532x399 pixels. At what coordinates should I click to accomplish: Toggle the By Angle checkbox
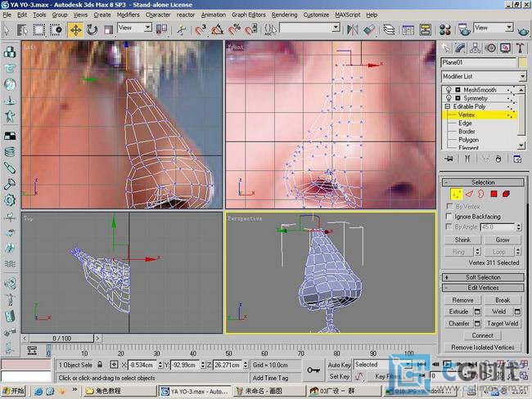coord(449,226)
